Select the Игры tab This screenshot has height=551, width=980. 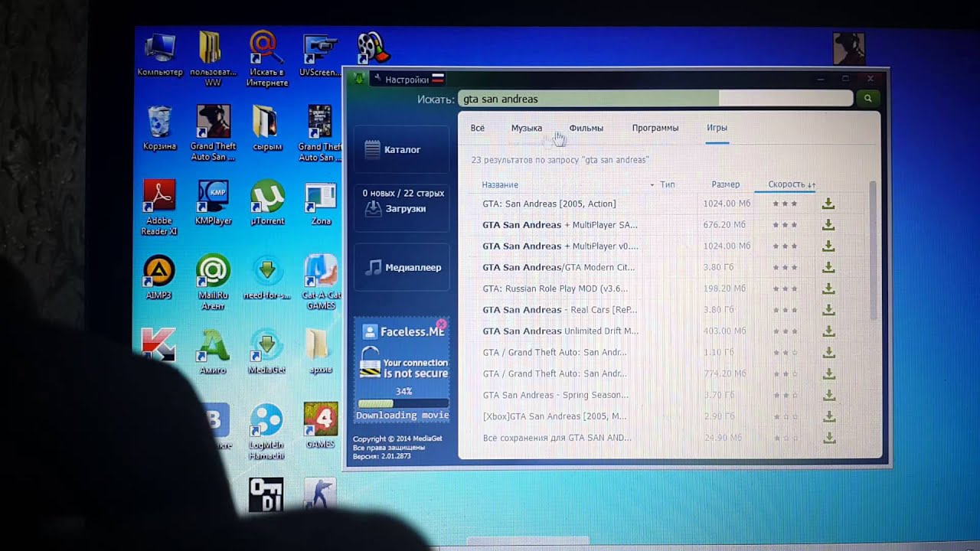717,128
